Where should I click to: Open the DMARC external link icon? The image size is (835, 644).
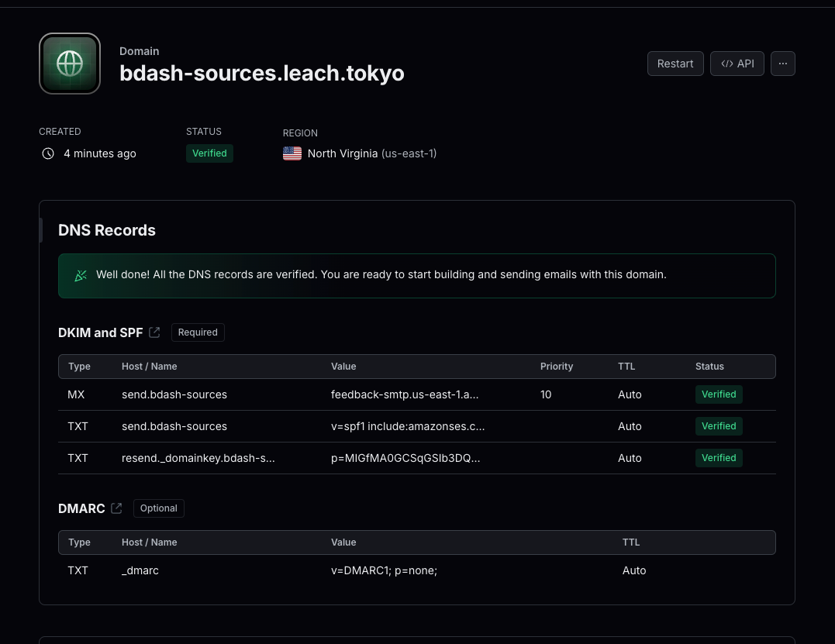(116, 508)
